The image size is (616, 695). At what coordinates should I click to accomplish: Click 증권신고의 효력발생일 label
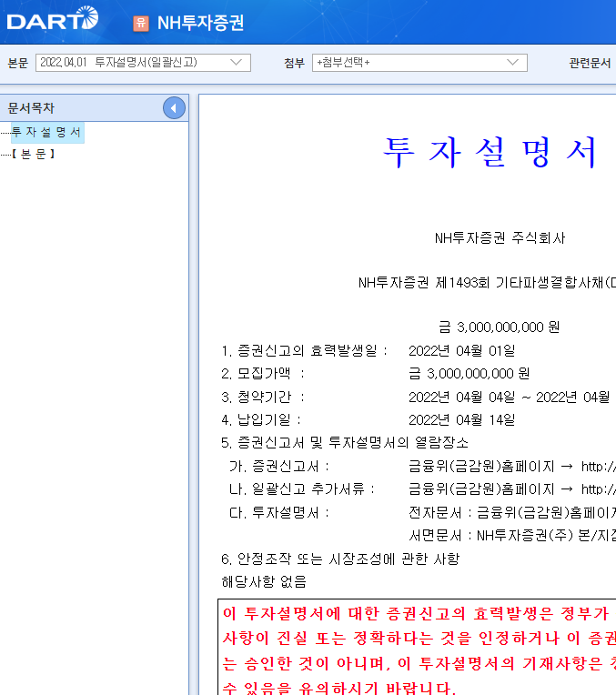(304, 350)
